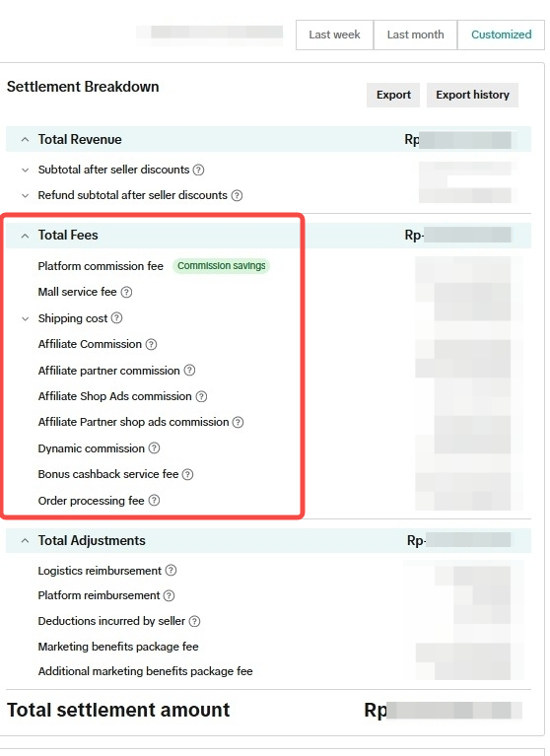550x756 pixels.
Task: Open Platform reimbursement help tooltip
Action: pyautogui.click(x=169, y=595)
